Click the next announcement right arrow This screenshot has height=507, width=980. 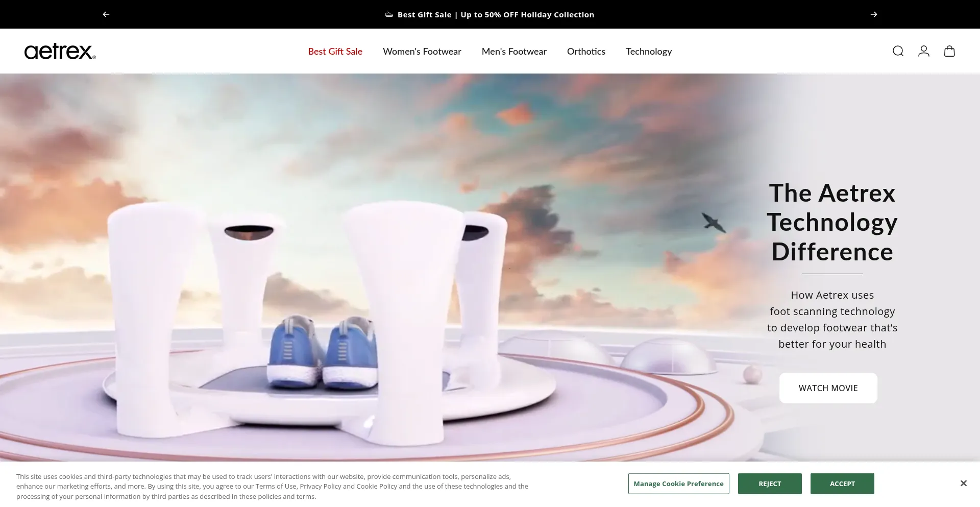coord(873,14)
